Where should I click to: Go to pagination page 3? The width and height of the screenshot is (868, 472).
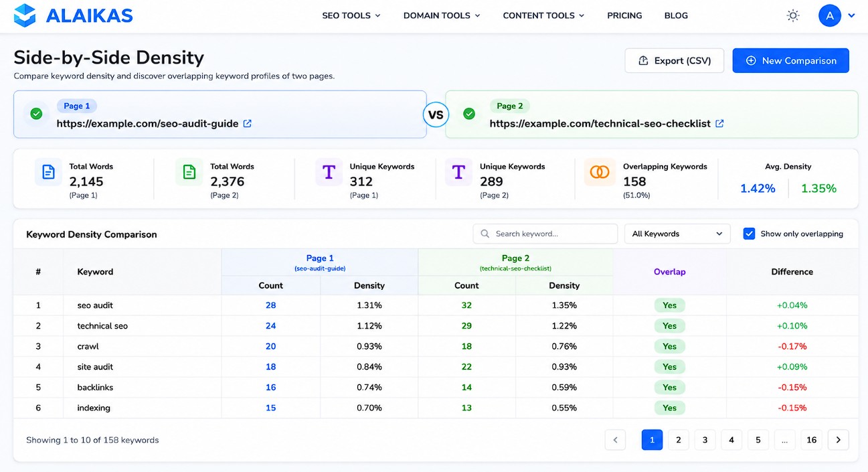pos(705,440)
